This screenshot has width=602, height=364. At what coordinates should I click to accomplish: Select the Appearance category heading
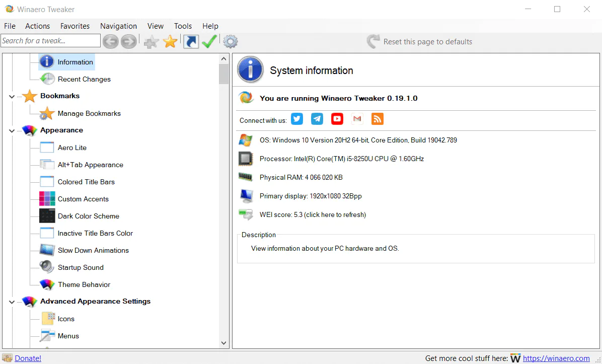pyautogui.click(x=61, y=130)
